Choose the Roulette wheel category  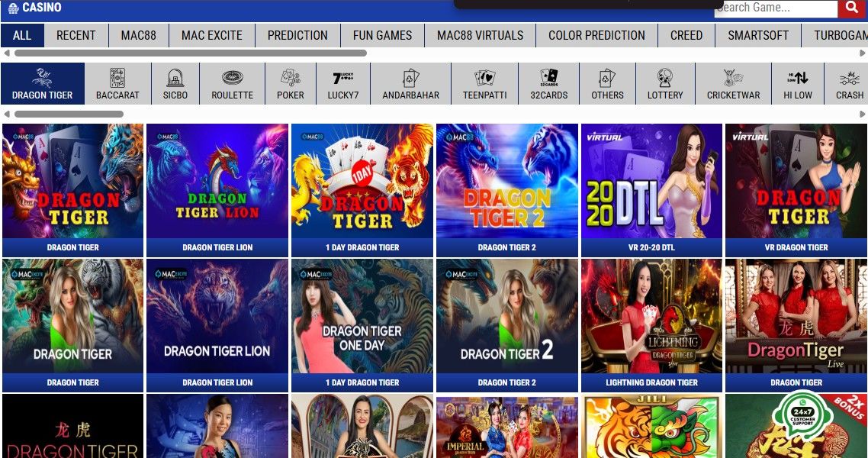tap(232, 84)
